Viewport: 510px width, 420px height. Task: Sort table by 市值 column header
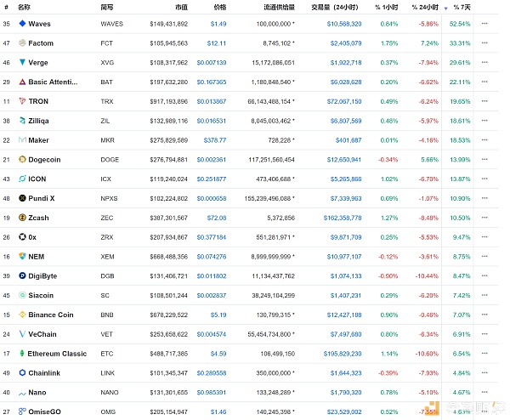pyautogui.click(x=182, y=7)
